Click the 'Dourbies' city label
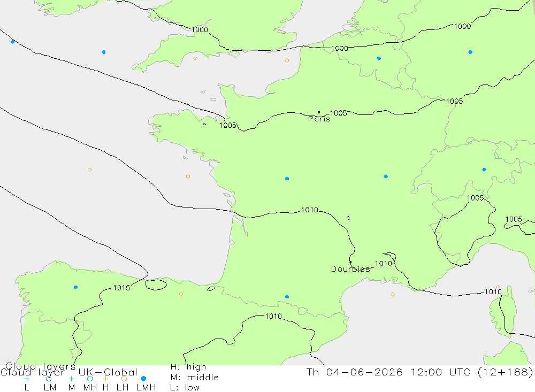This screenshot has height=392, width=535. 350,269
